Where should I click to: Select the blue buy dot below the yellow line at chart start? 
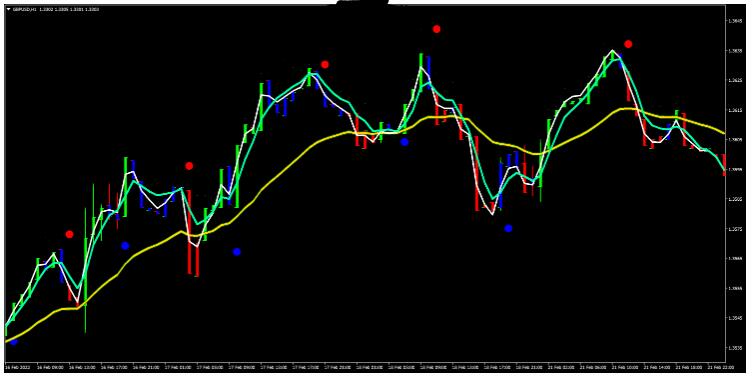(14, 342)
